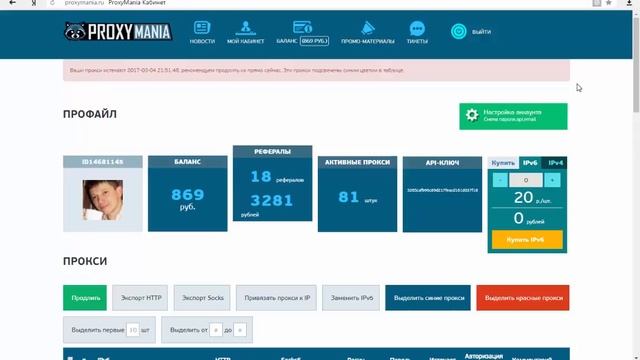Open Настройка аккаунта green button
Image resolution: width=640 pixels, height=360 pixels.
(x=513, y=116)
